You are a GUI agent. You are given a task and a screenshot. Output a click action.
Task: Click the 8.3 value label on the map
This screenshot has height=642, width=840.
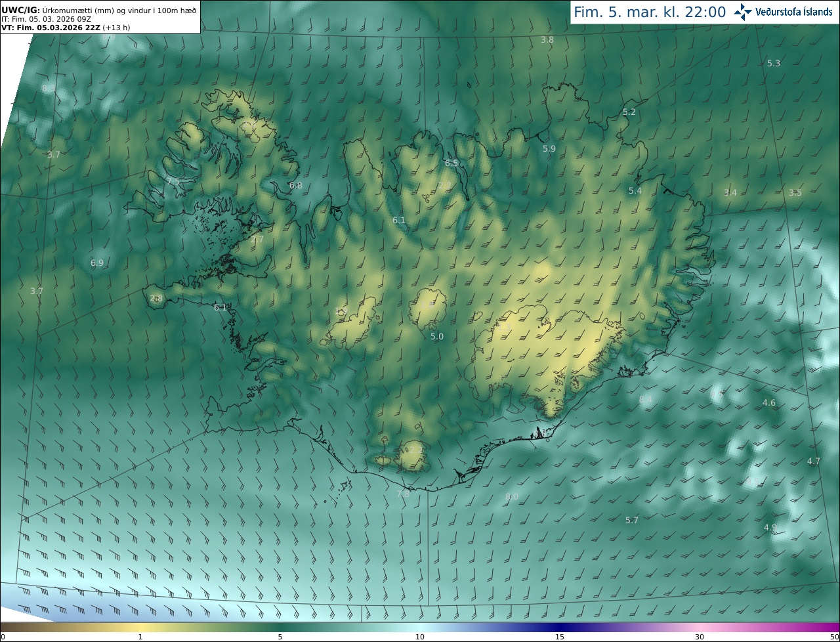49,89
